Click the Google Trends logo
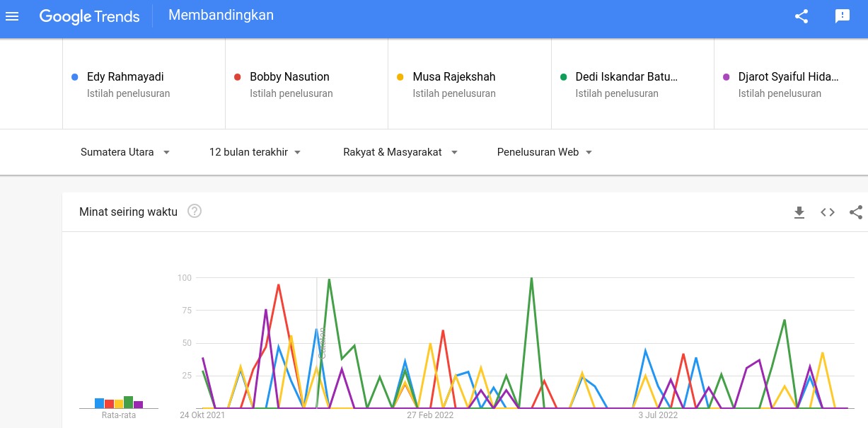Viewport: 868px width, 428px height. tap(89, 16)
